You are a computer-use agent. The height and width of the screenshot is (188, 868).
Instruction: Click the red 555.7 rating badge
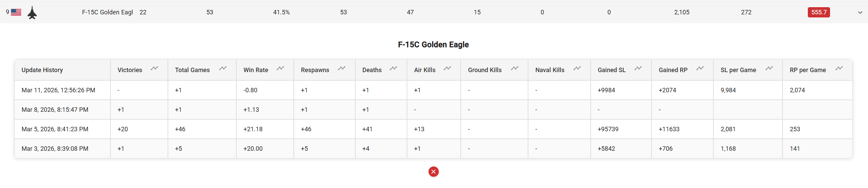click(x=819, y=12)
